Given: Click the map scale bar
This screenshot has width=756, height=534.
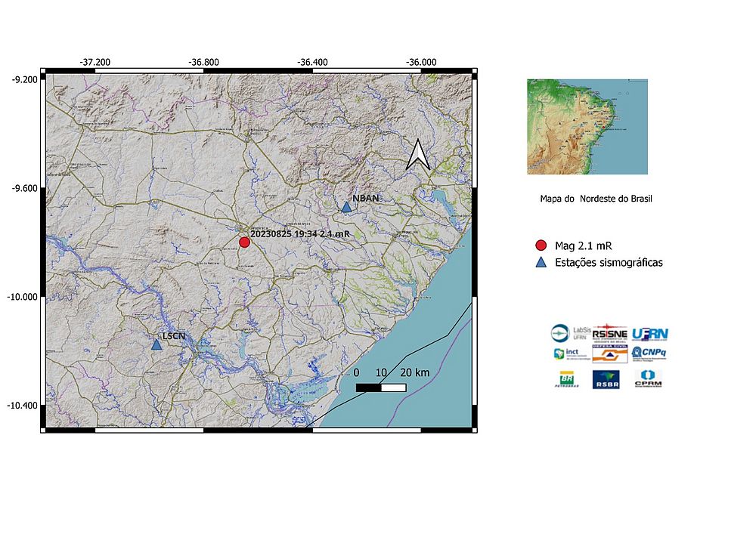Looking at the screenshot, I should pyautogui.click(x=381, y=387).
